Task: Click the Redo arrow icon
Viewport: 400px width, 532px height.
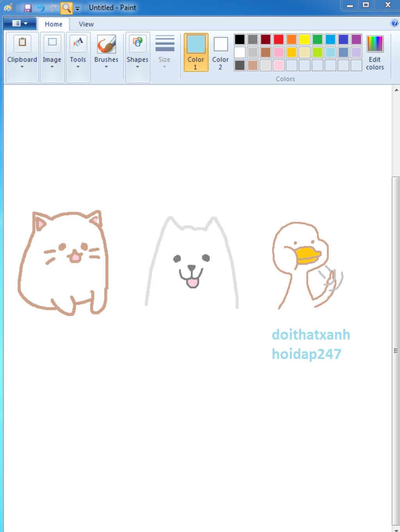Action: tap(53, 8)
